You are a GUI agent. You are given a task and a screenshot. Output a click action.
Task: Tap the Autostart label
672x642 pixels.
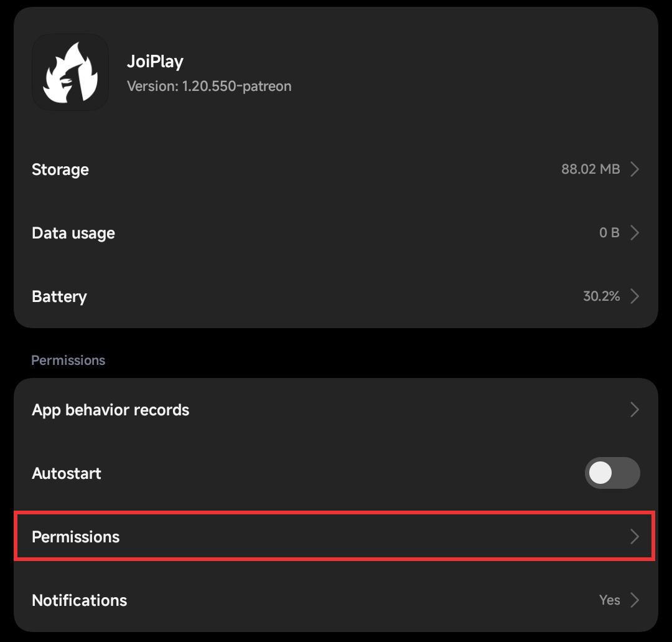coord(67,473)
